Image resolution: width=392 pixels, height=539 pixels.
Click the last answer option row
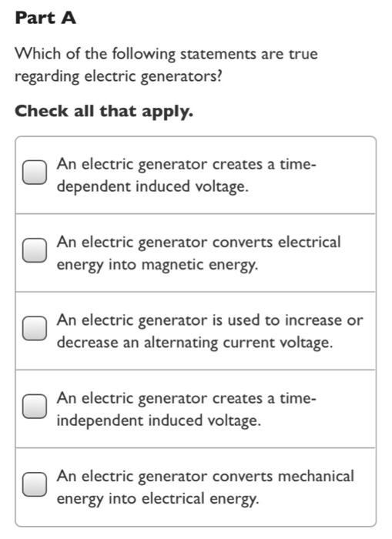click(x=196, y=487)
